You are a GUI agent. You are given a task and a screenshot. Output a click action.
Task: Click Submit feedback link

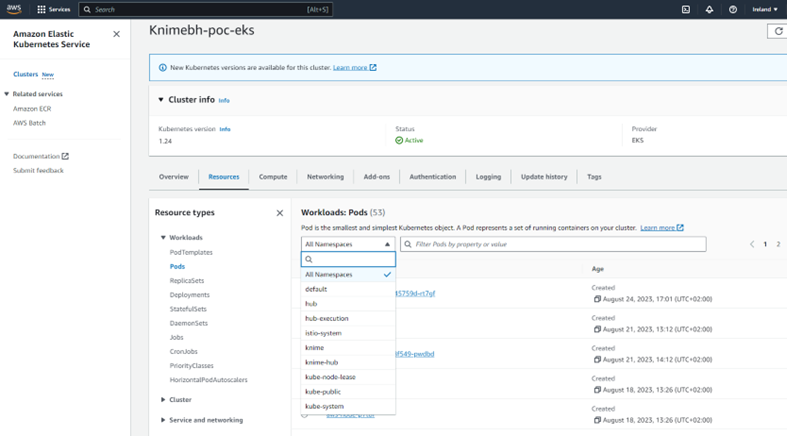click(38, 171)
